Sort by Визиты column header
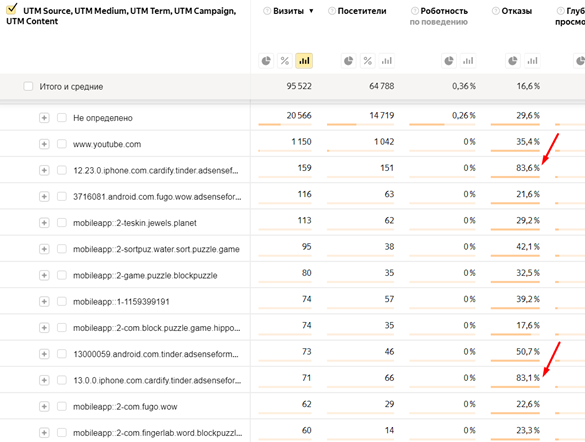Image resolution: width=585 pixels, height=442 pixels. tap(288, 11)
